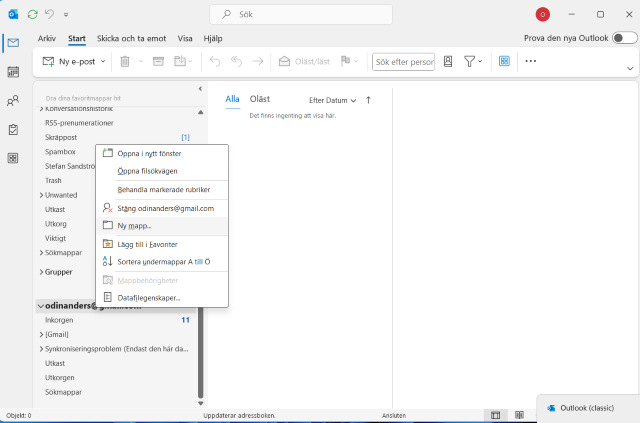The image size is (640, 423).
Task: Choose Öppna i nytt fönster
Action: pyautogui.click(x=162, y=154)
